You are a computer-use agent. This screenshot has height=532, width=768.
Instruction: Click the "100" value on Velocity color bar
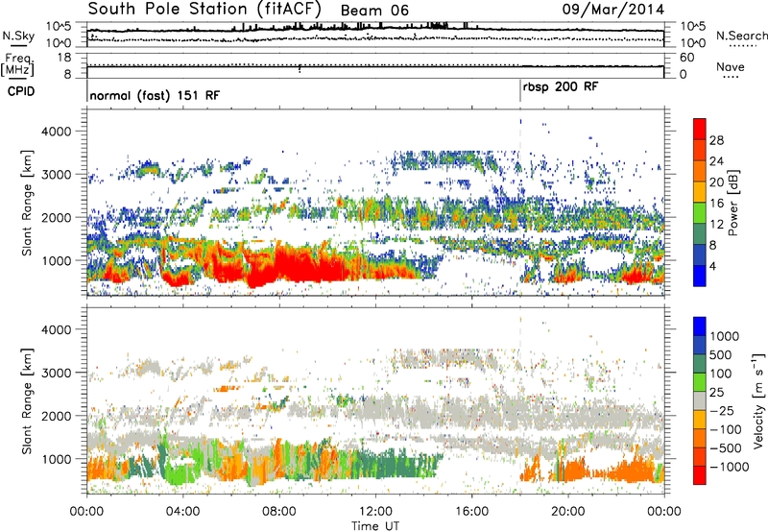click(x=721, y=374)
